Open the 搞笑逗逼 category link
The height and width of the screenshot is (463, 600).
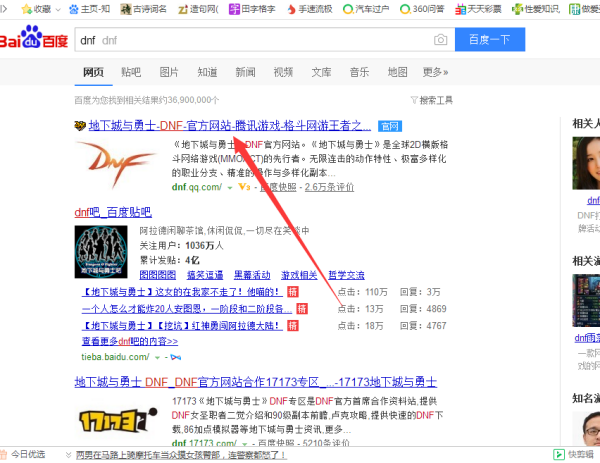coord(205,275)
